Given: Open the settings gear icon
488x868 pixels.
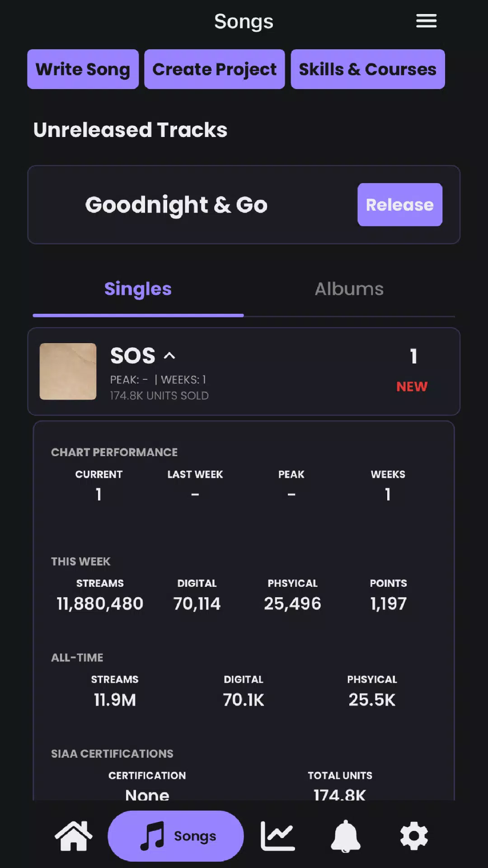Looking at the screenshot, I should point(414,836).
